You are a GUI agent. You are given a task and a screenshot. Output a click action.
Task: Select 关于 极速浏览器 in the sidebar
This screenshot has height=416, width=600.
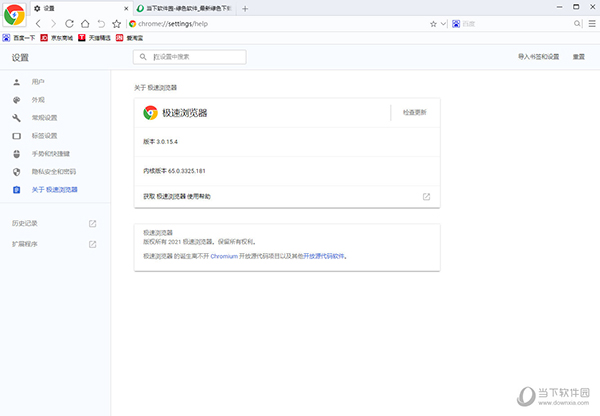(x=55, y=190)
